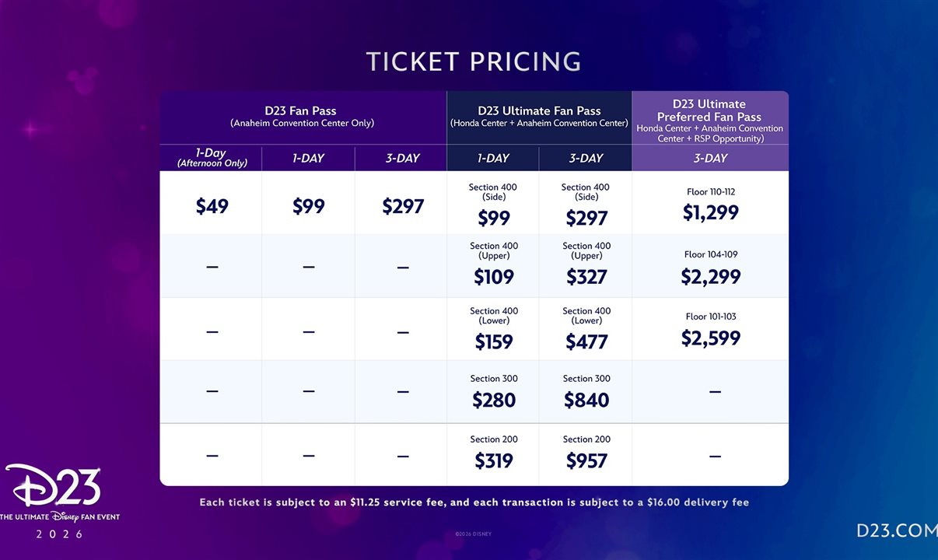This screenshot has width=938, height=560.
Task: Choose the $2,599 Floor 101-103 price
Action: [710, 338]
